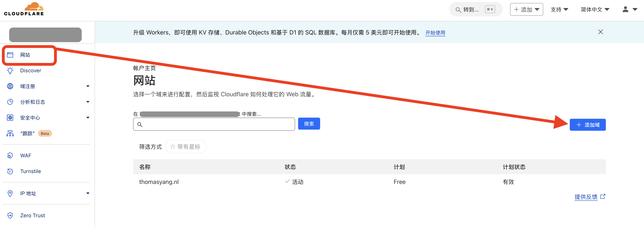Expand the 安全中心 sidebar section arrow

(88, 118)
